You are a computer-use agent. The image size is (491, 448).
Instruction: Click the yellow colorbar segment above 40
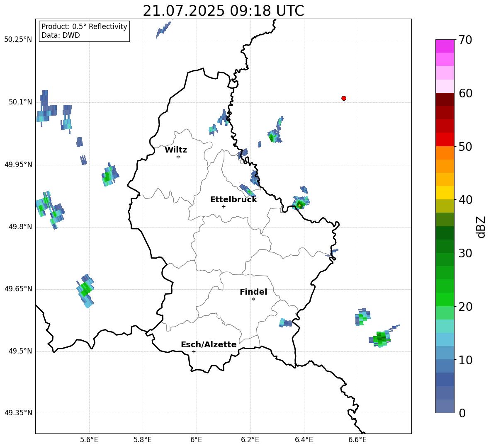(x=445, y=193)
